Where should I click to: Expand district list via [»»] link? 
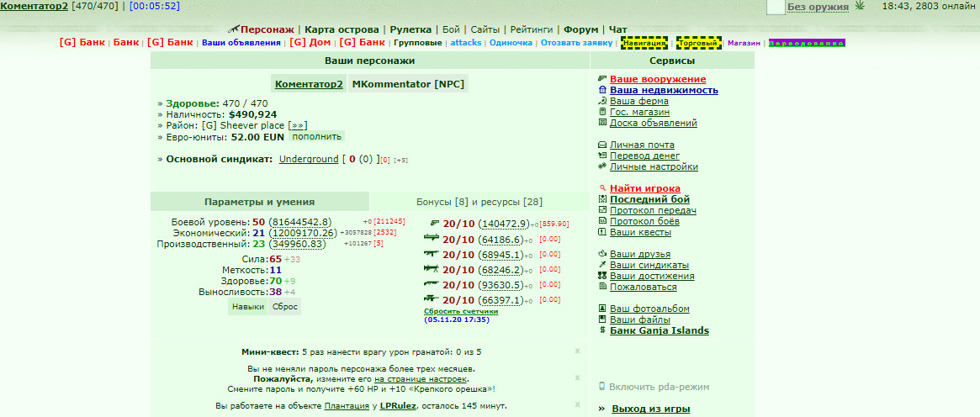click(299, 125)
